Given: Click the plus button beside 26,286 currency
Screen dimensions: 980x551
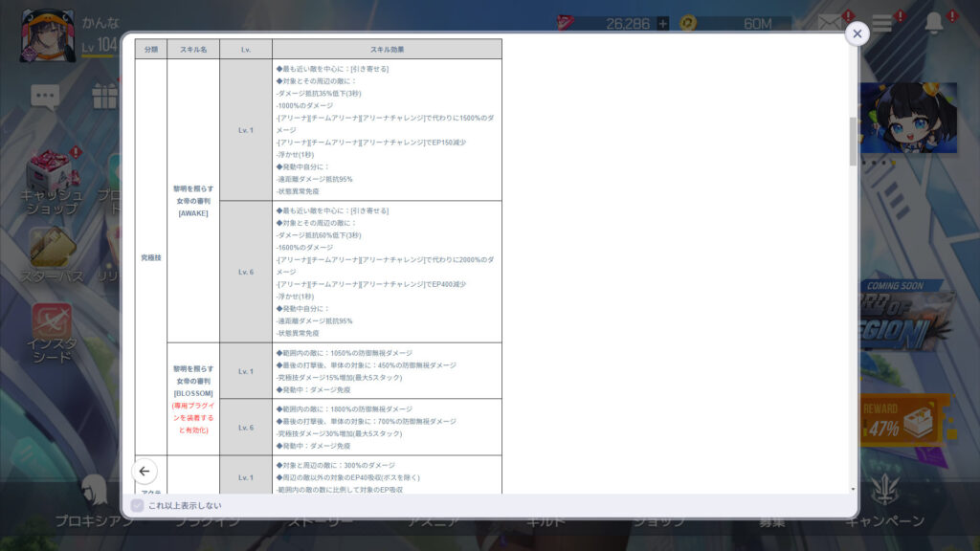Looking at the screenshot, I should [662, 23].
